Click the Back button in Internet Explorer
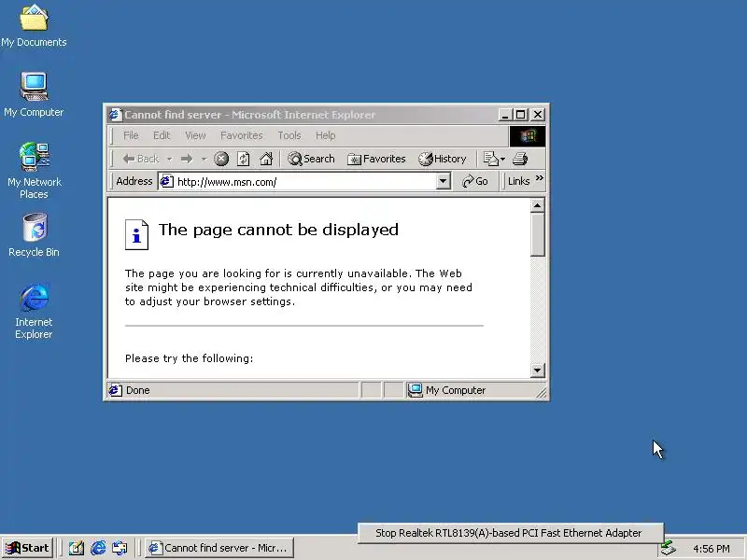The image size is (747, 560). (141, 159)
